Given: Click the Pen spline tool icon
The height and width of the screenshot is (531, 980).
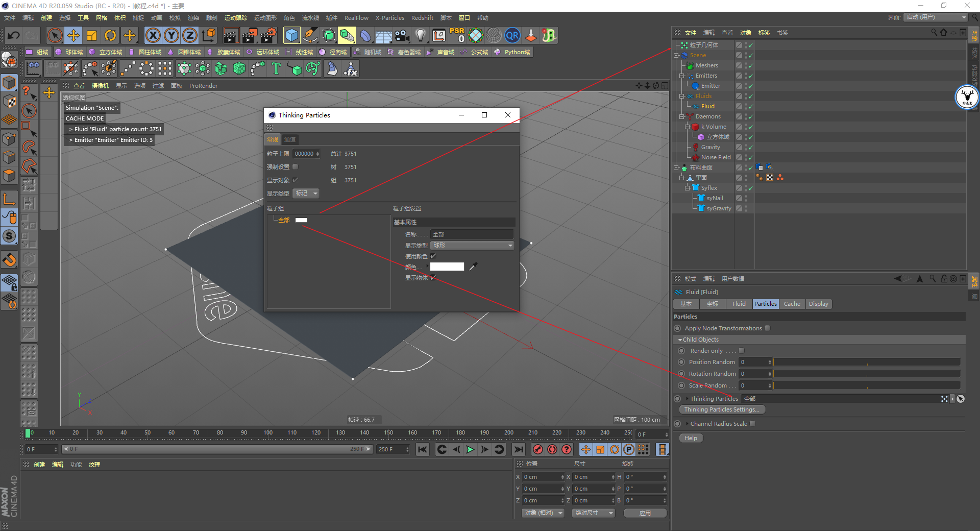Looking at the screenshot, I should [x=310, y=35].
